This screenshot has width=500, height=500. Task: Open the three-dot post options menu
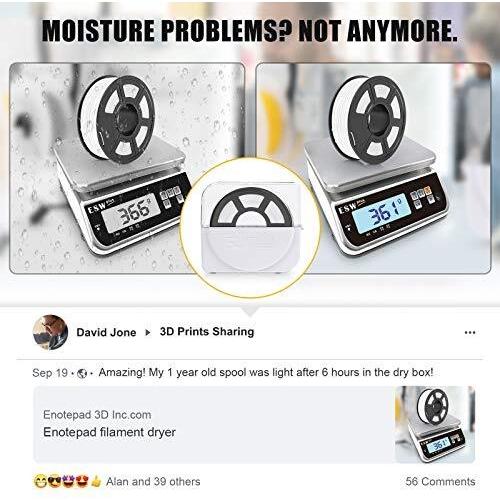click(470, 332)
